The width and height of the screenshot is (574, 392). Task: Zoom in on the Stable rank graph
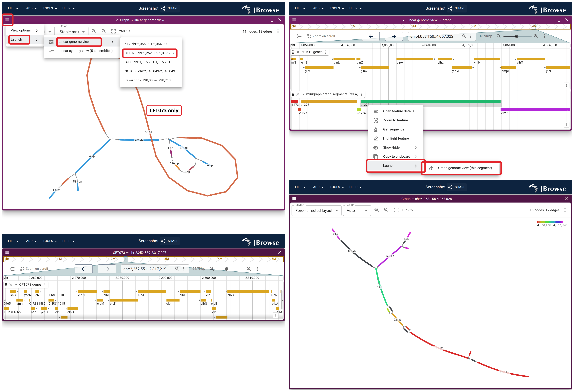click(x=94, y=31)
